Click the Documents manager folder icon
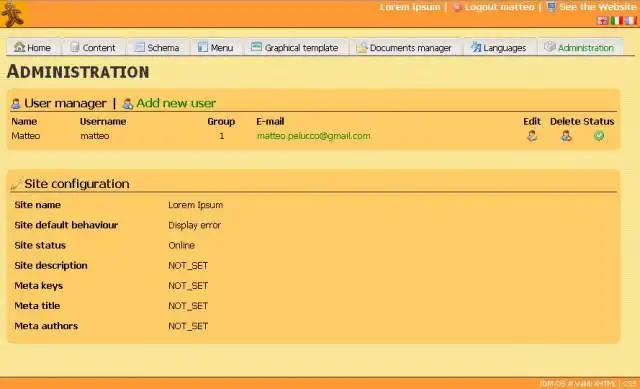The width and height of the screenshot is (640, 389). [362, 48]
